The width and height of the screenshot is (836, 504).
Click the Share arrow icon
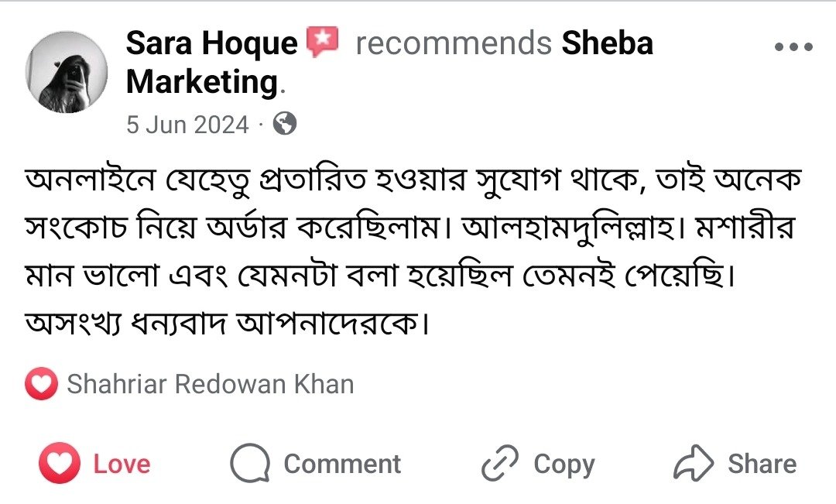tap(694, 465)
